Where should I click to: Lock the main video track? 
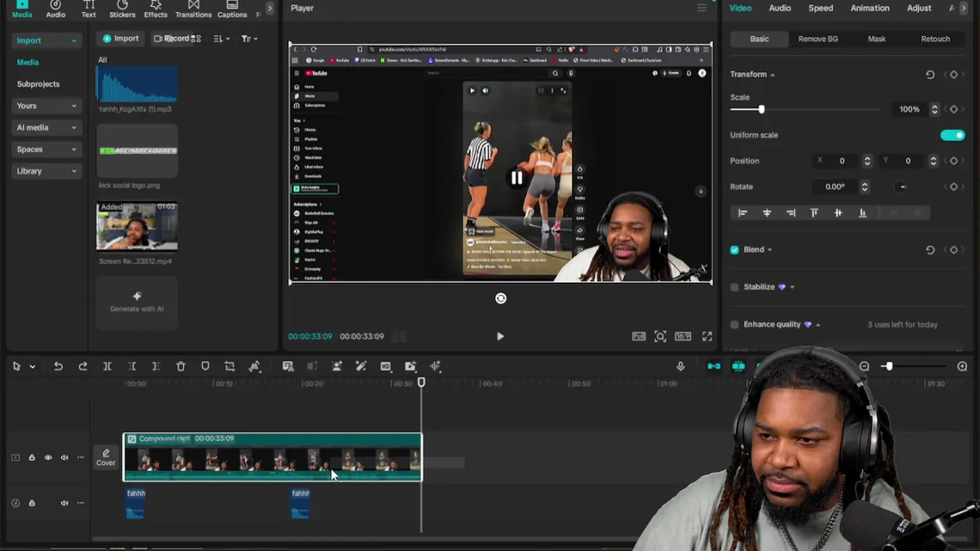point(31,458)
